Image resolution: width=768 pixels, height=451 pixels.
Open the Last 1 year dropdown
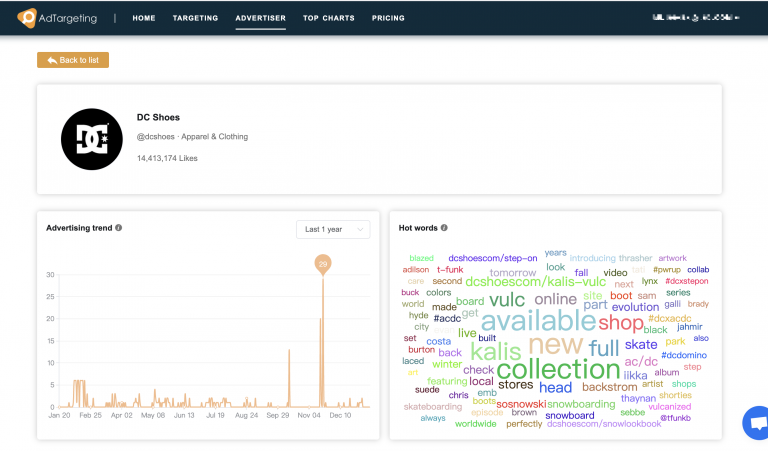pyautogui.click(x=333, y=229)
